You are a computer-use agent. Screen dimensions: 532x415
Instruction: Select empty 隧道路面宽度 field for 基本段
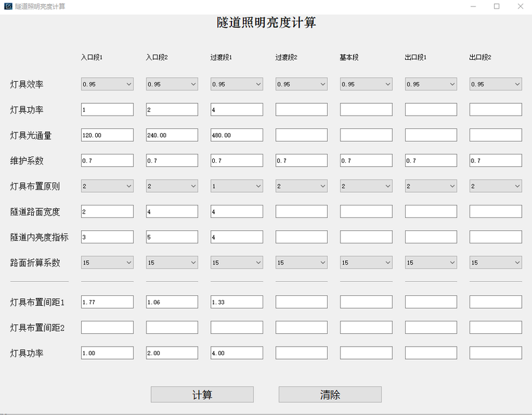pos(366,211)
